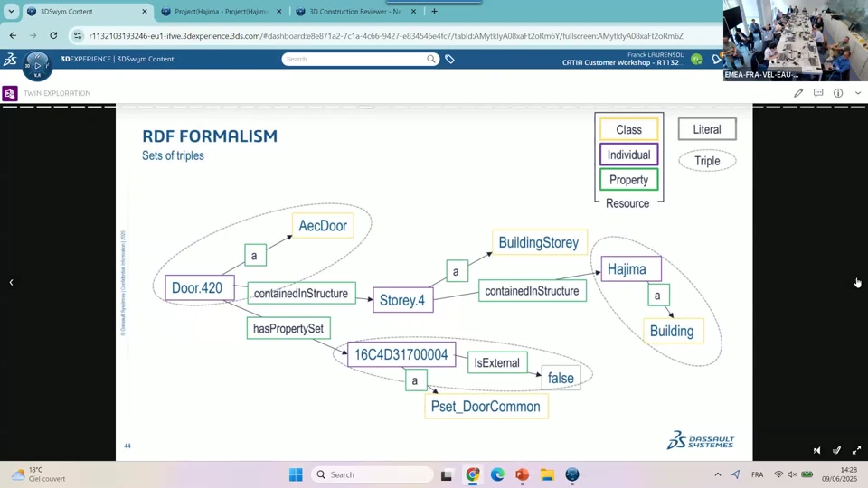Image resolution: width=868 pixels, height=488 pixels.
Task: Click the Door.420 individual node
Action: point(199,287)
